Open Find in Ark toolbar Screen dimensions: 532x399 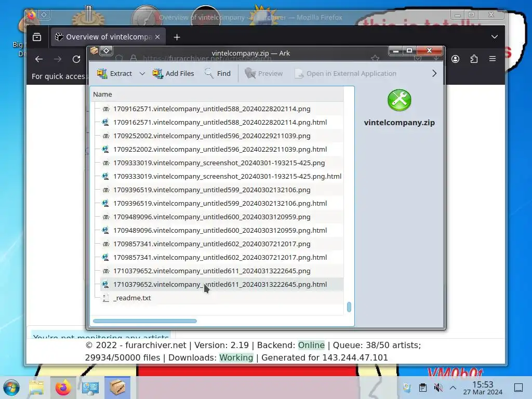click(218, 73)
